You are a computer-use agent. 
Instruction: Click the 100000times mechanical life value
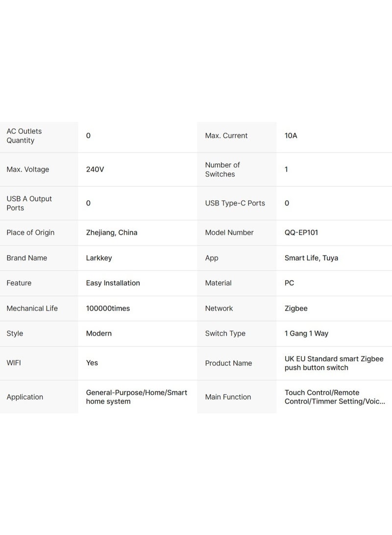(x=108, y=308)
